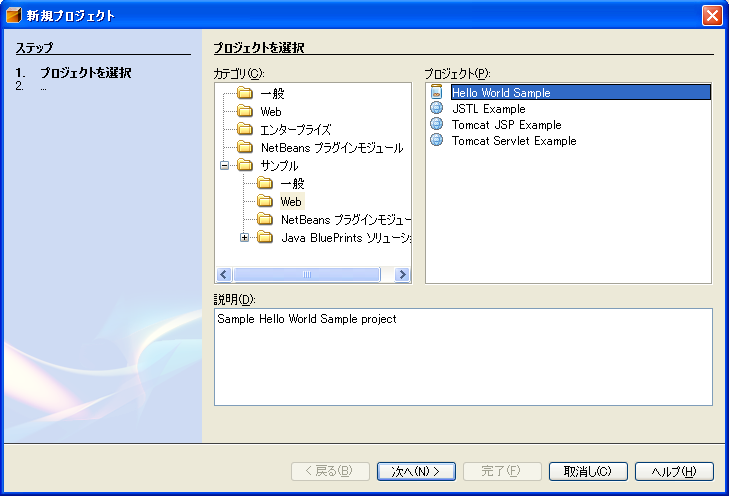Click the Hello World Sample project icon

[x=437, y=92]
